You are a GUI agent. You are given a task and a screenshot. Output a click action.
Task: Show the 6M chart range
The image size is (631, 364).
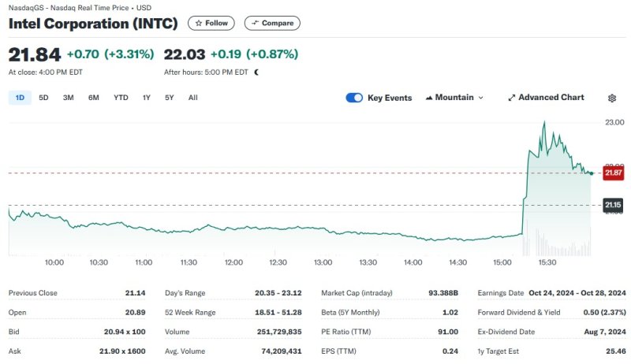94,98
